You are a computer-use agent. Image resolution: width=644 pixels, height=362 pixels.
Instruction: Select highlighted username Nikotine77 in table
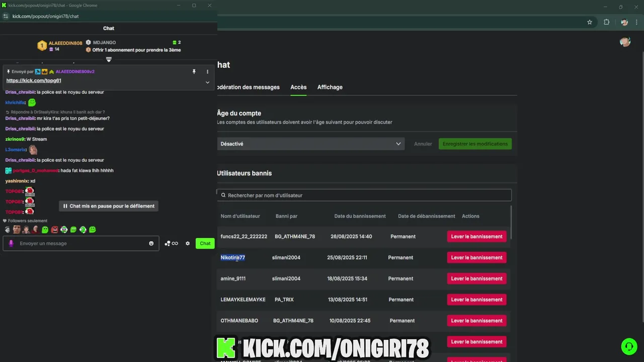click(x=232, y=257)
